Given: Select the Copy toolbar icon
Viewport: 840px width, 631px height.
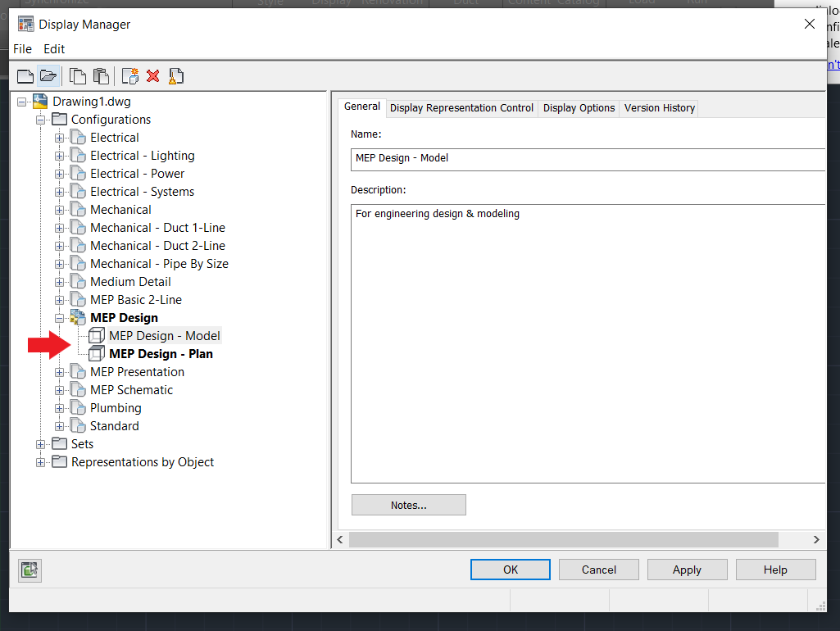Looking at the screenshot, I should [76, 75].
